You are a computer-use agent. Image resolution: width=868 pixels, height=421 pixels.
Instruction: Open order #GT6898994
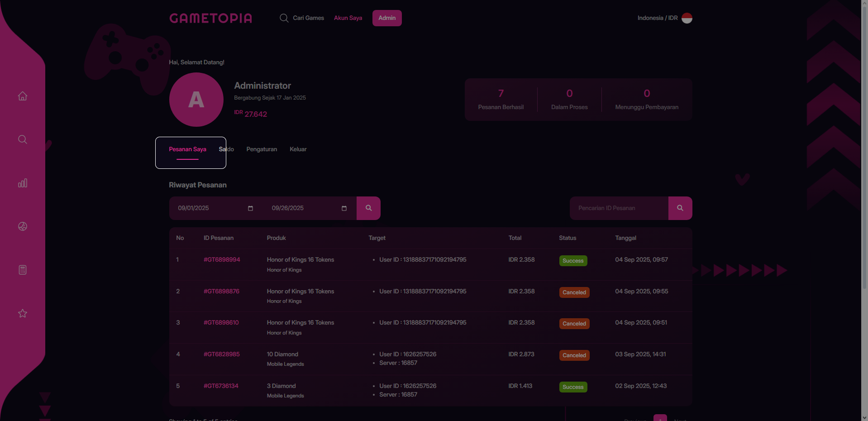pyautogui.click(x=222, y=260)
